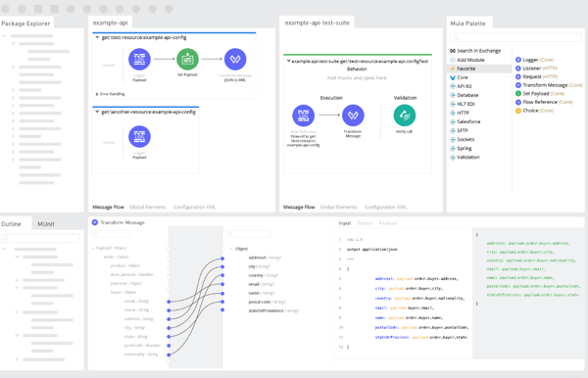Pick Listener (HTTP) from favorites list
Image resolution: width=588 pixels, height=378 pixels.
coord(536,69)
